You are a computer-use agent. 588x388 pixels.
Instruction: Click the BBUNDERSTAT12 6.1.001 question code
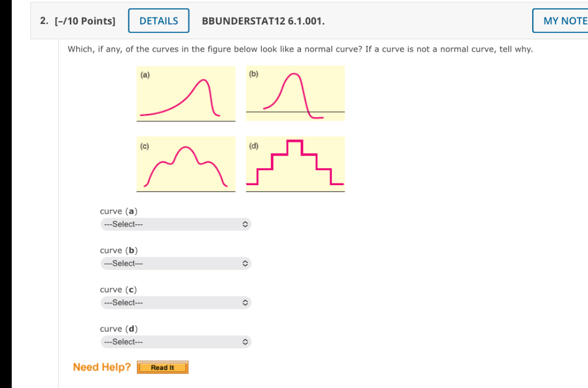(263, 21)
